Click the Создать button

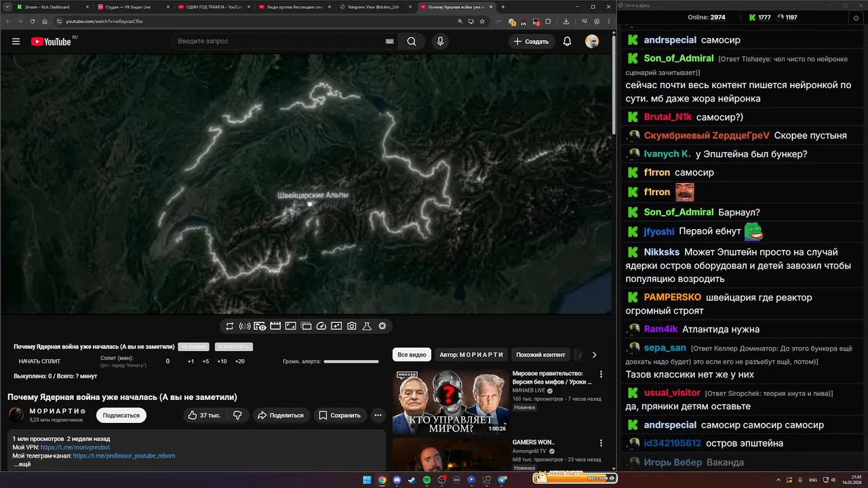(532, 41)
